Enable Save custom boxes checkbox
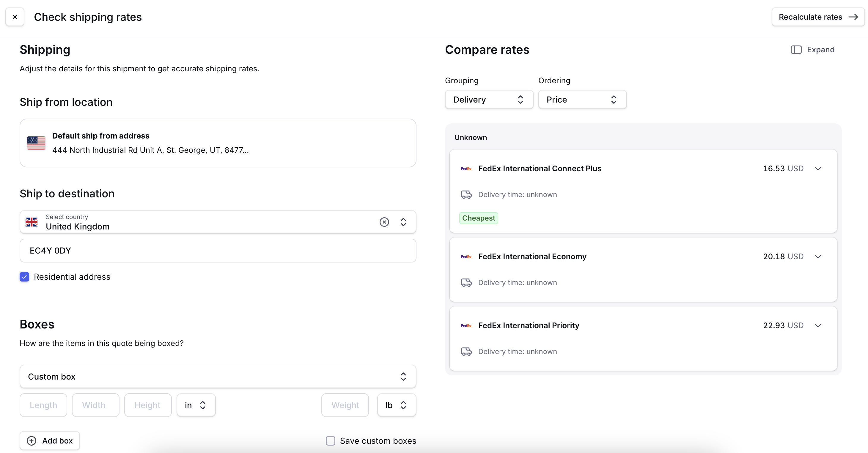The image size is (868, 453). (331, 441)
